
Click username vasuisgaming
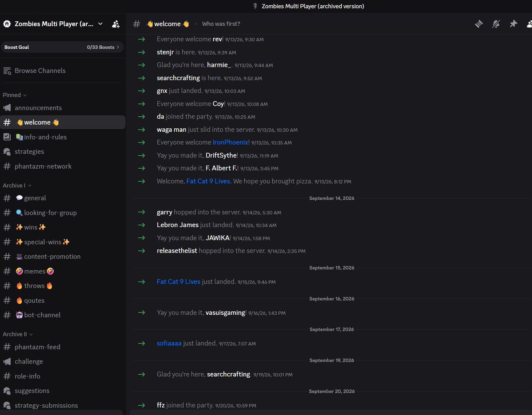click(x=225, y=312)
